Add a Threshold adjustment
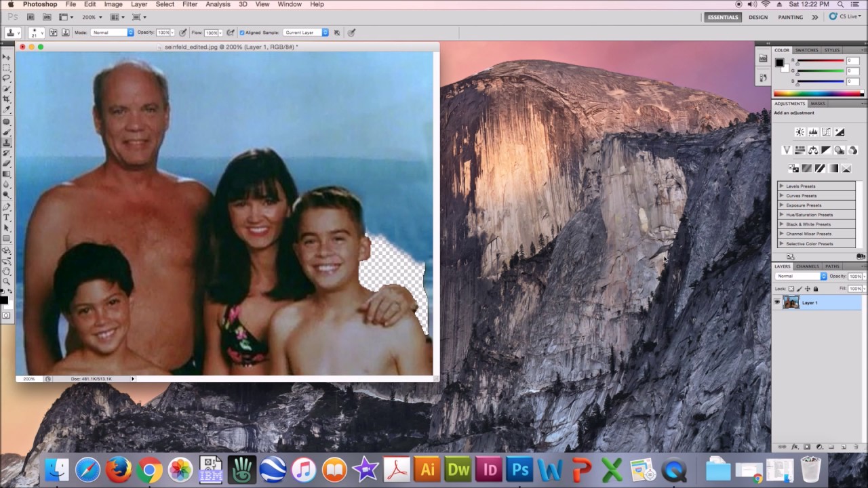The width and height of the screenshot is (868, 488). pos(819,168)
